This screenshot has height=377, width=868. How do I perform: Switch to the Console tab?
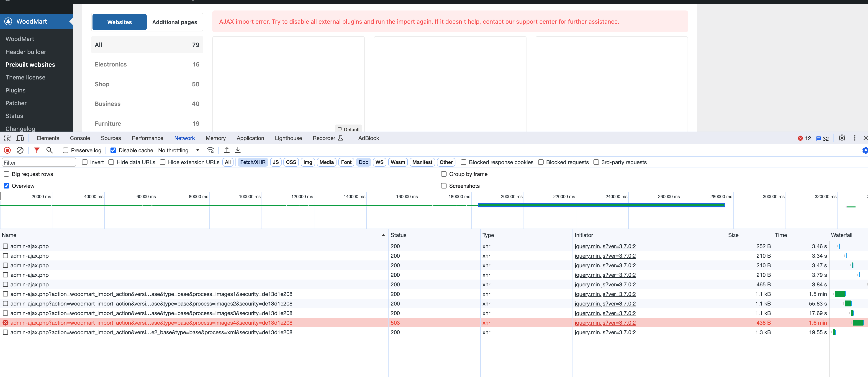pyautogui.click(x=80, y=138)
